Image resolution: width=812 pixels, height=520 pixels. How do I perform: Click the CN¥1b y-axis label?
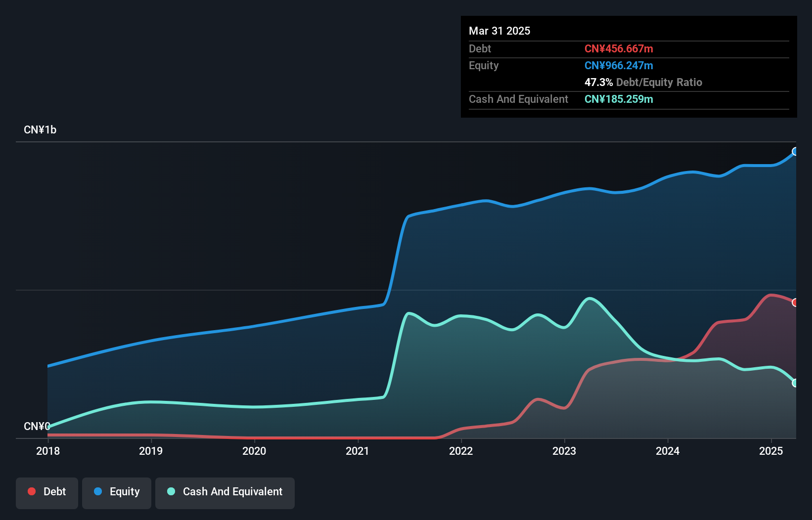[x=40, y=130]
